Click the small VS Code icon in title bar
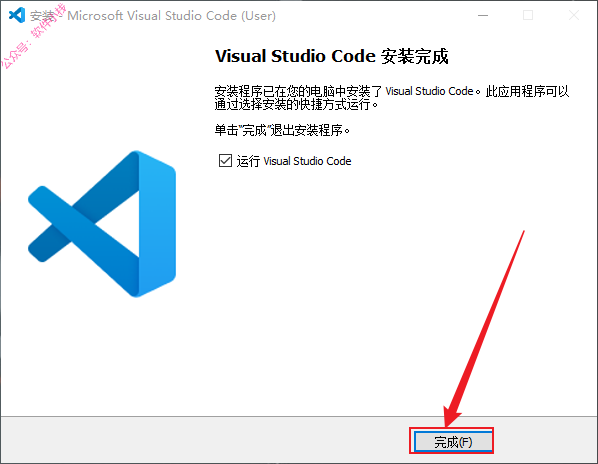Image resolution: width=598 pixels, height=464 pixels. [x=17, y=15]
